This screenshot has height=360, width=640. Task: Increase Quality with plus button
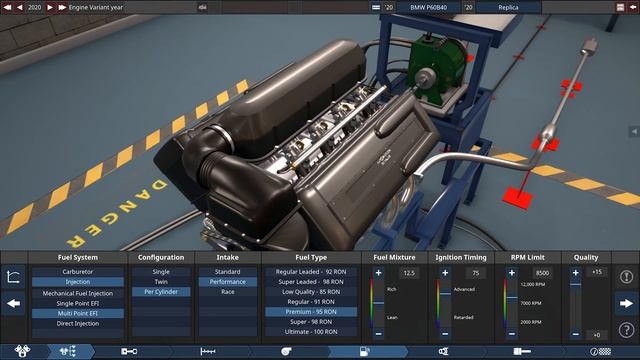coord(576,273)
